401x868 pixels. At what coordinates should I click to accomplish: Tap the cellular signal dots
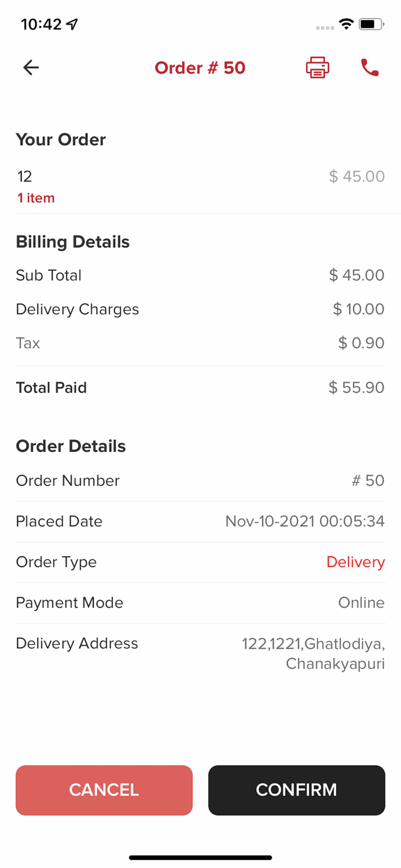click(325, 27)
